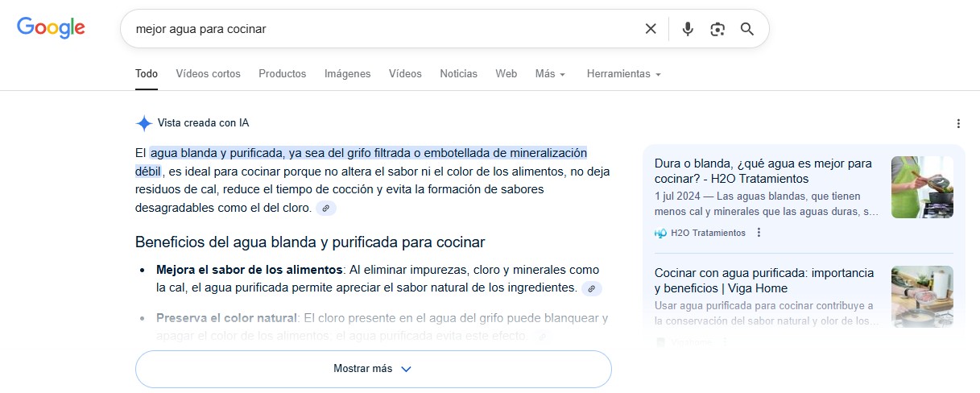The height and width of the screenshot is (393, 980).
Task: Go to Noticias tab
Action: (x=458, y=73)
